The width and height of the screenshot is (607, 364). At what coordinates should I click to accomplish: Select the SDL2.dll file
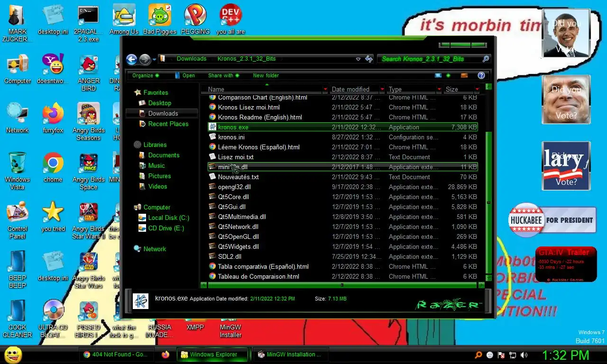click(342, 256)
